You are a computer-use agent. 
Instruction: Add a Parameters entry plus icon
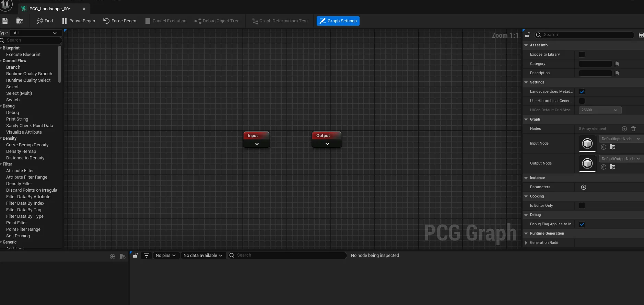[584, 187]
